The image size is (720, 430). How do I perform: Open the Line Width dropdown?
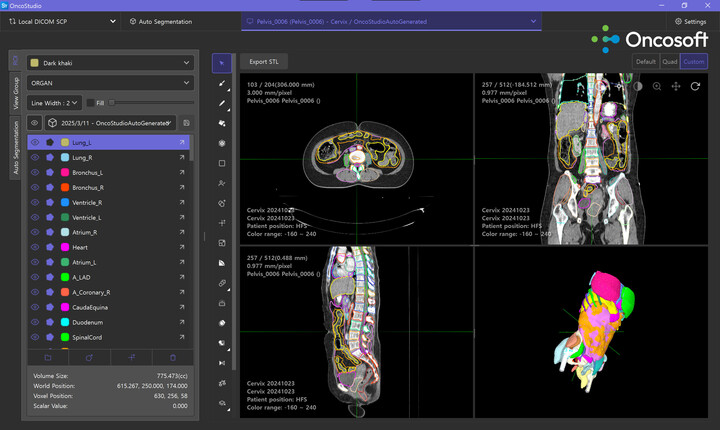click(x=54, y=102)
